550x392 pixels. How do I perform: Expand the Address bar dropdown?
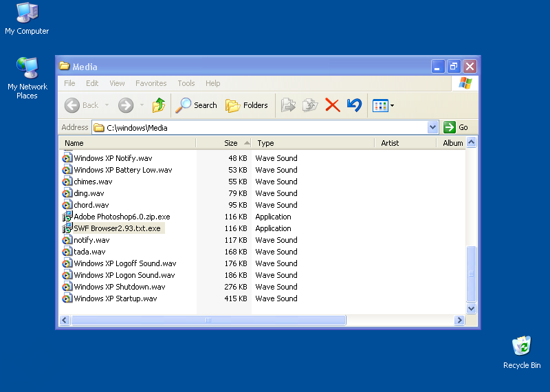coord(433,127)
